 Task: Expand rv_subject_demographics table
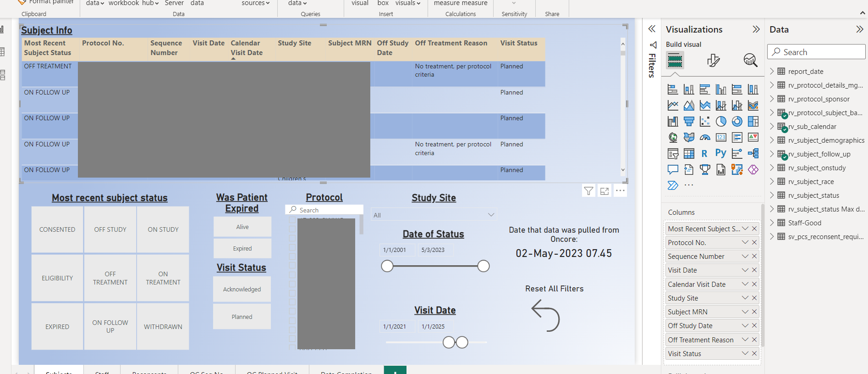click(772, 140)
